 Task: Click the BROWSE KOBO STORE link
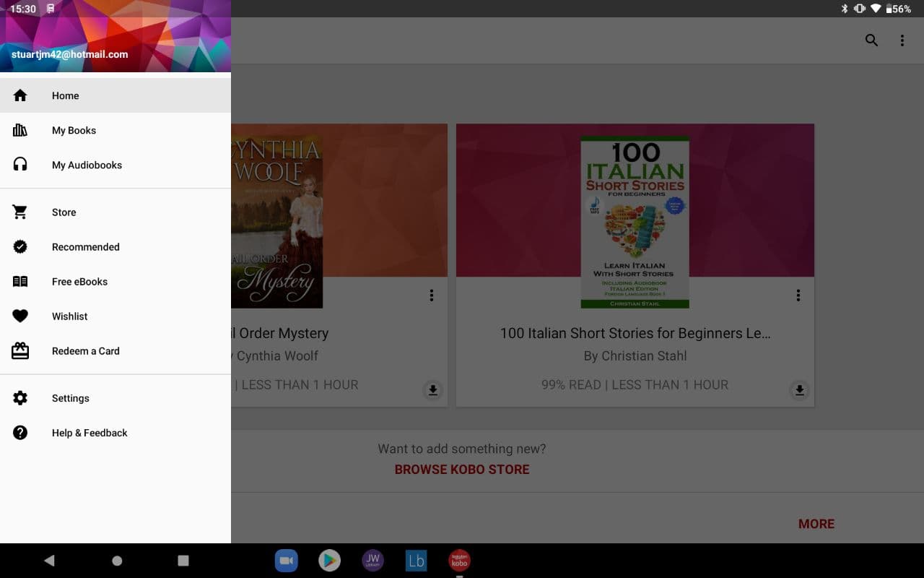462,470
